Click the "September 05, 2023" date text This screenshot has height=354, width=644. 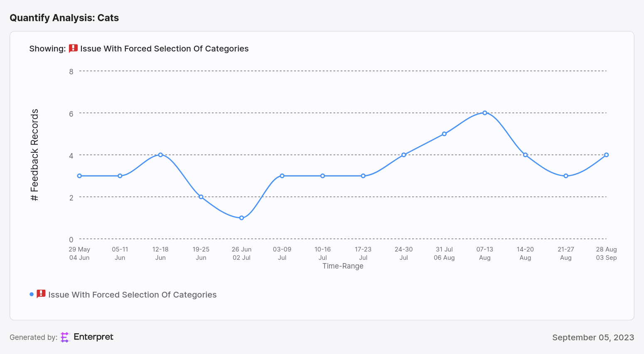tap(593, 337)
